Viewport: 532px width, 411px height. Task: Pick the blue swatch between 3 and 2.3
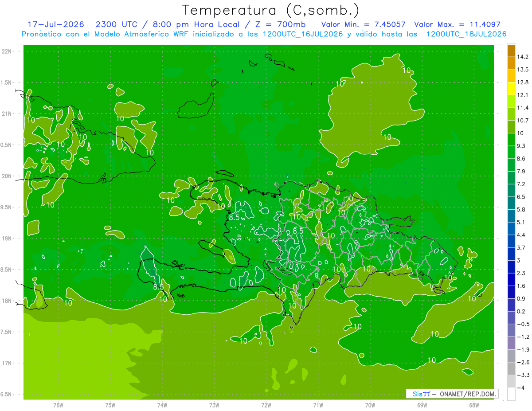511,267
